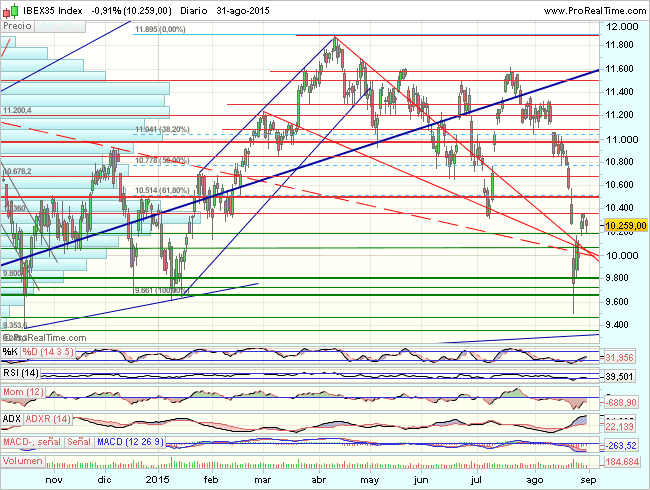
Task: Click the 22,139 ADX value box
Action: 619,427
